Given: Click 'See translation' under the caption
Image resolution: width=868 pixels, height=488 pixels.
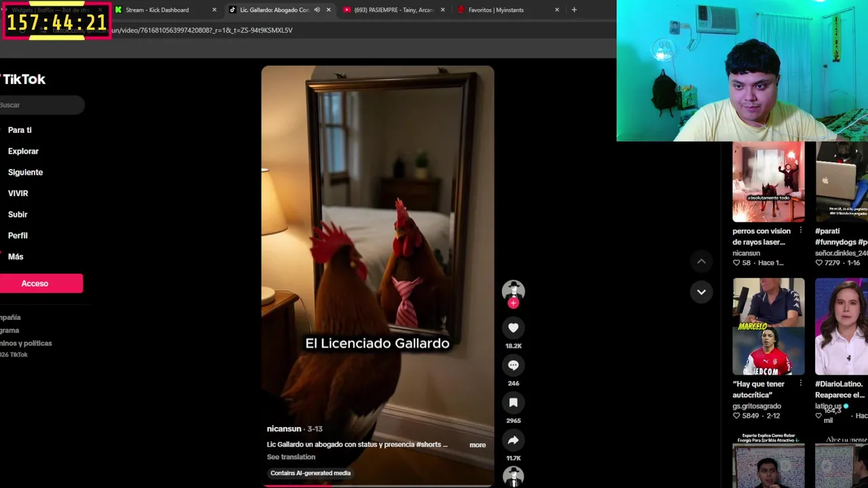Looking at the screenshot, I should point(291,457).
